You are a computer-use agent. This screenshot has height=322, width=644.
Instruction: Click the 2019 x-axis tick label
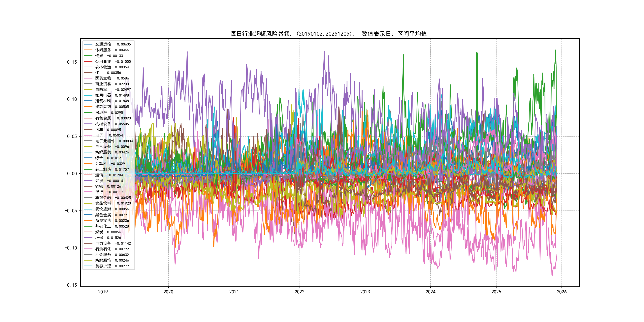point(103,292)
